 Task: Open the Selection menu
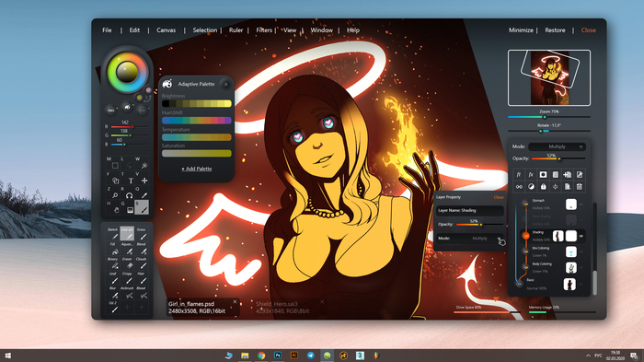[x=205, y=30]
